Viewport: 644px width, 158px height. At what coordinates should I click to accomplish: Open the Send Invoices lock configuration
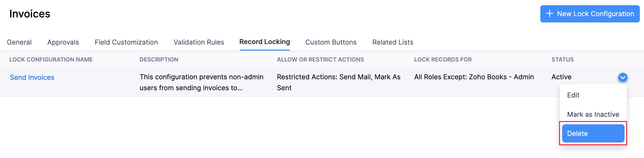32,77
